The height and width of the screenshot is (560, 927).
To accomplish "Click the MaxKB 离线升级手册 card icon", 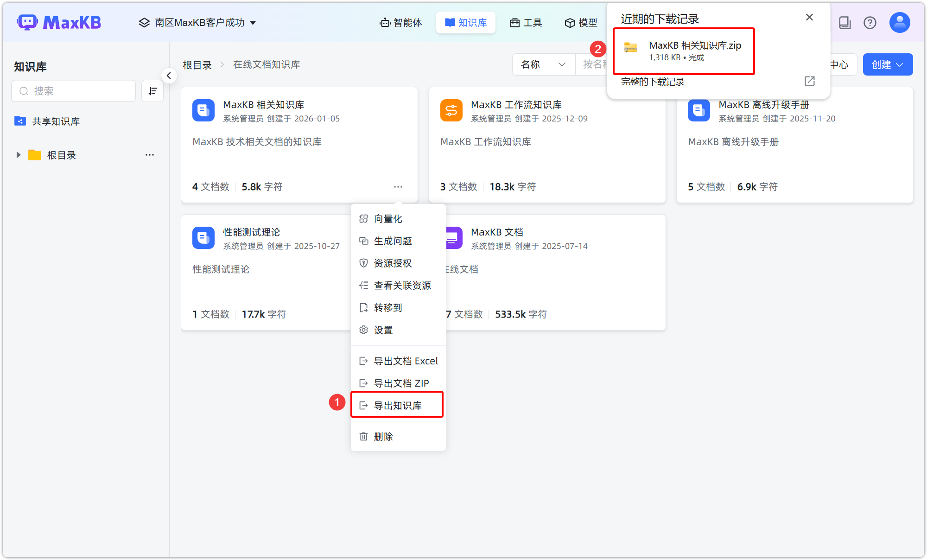I will pyautogui.click(x=699, y=110).
